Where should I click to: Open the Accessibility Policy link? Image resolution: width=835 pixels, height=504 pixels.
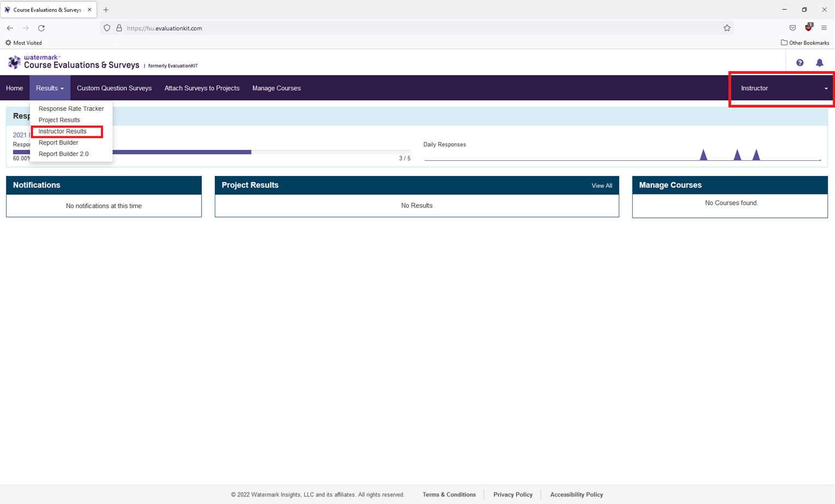coord(577,495)
